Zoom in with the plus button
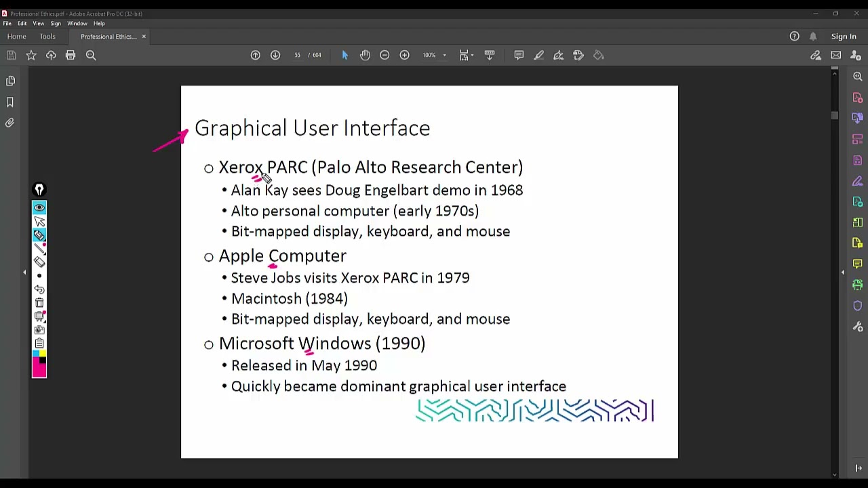Screen dimensions: 868x488 (405, 55)
